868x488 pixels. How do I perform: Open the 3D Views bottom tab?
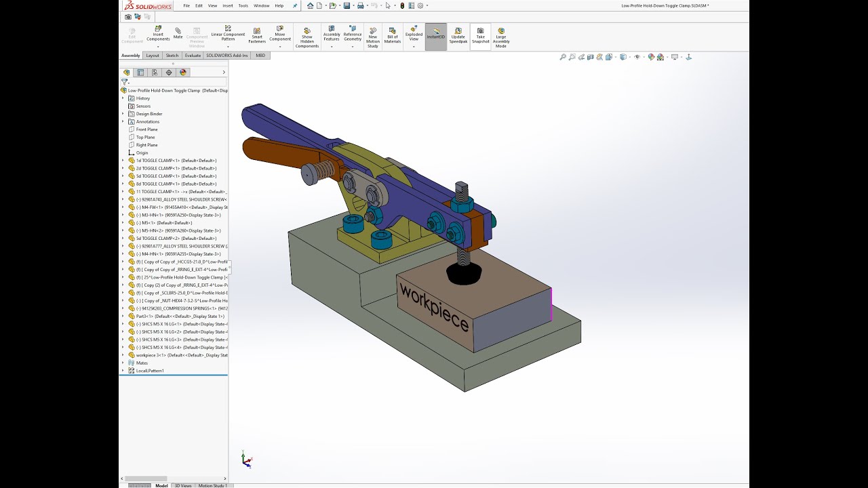(183, 485)
